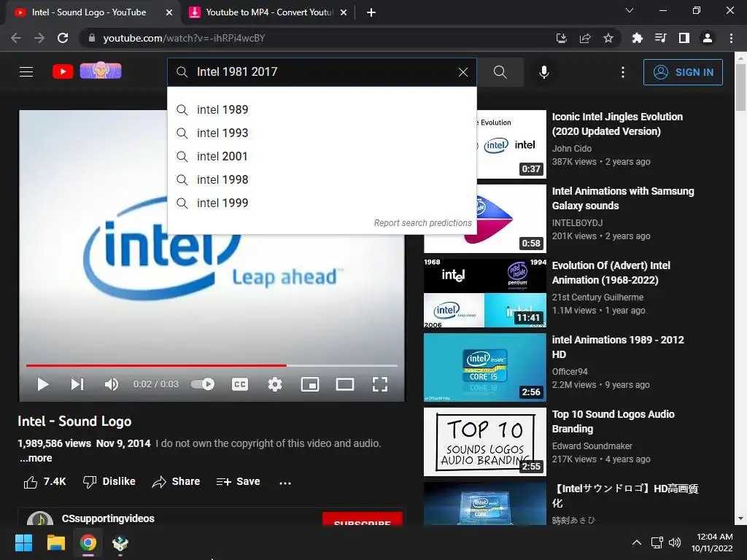Subscribe to CSsupportingvideos channel

pos(363,519)
